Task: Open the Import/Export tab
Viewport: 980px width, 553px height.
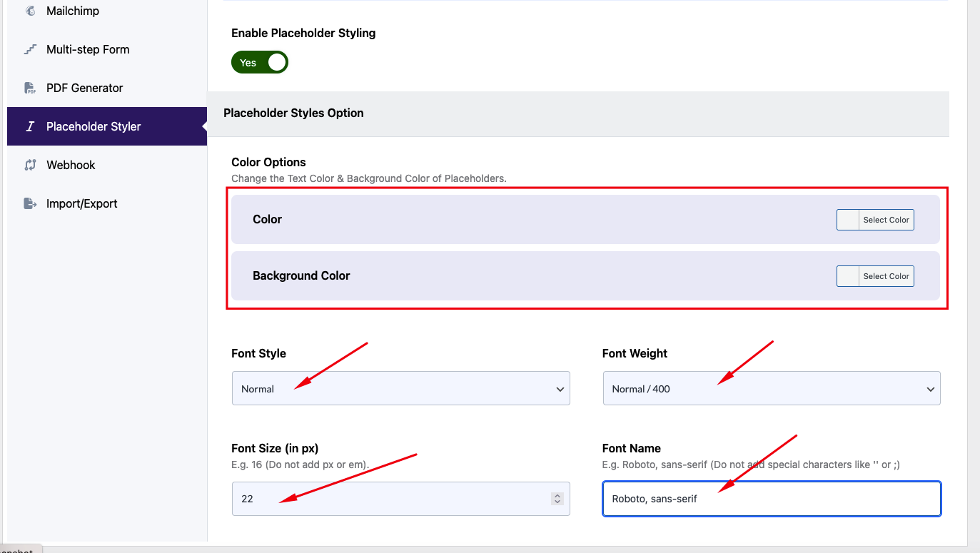Action: 107,203
